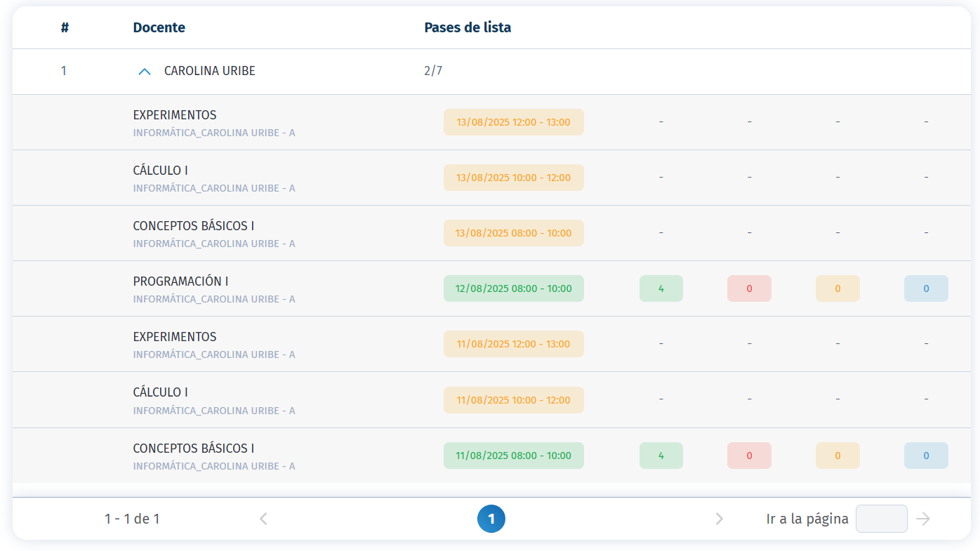Select CONCEPTOS BÁSICOS I in the 13/08/2025 row
The image size is (980, 551).
(x=194, y=226)
